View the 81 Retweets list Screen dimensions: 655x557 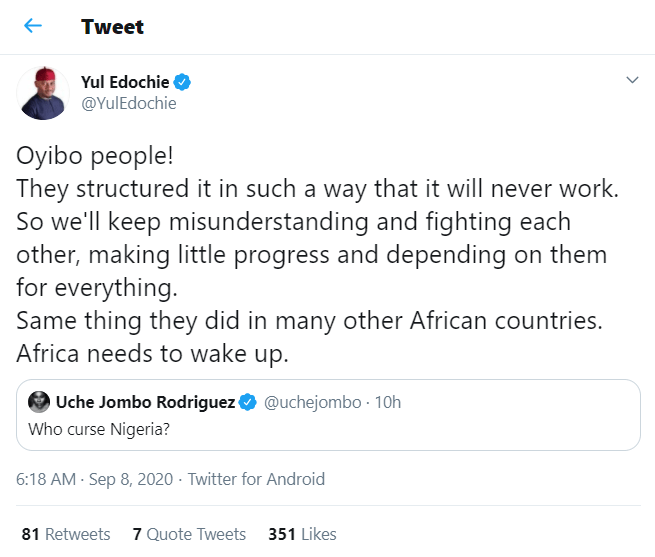(66, 534)
